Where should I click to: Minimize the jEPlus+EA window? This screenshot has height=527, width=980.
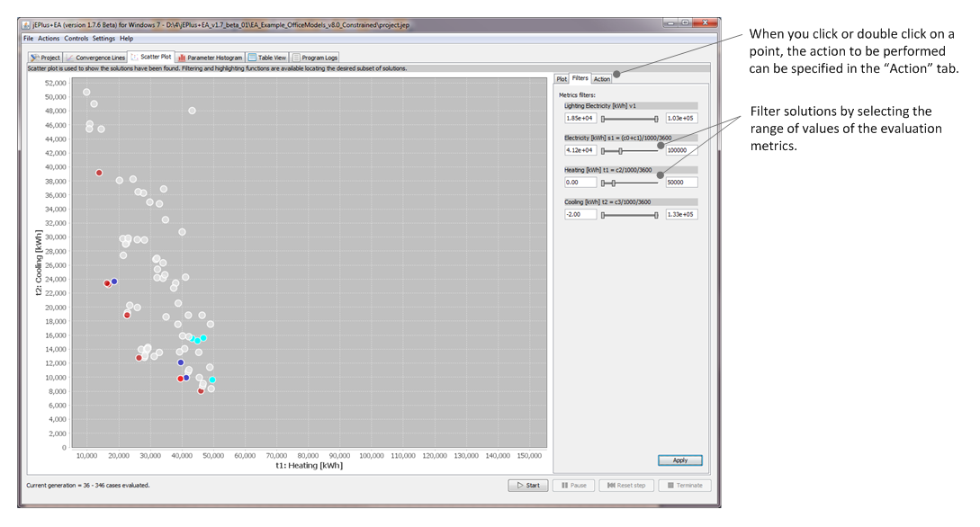click(670, 23)
